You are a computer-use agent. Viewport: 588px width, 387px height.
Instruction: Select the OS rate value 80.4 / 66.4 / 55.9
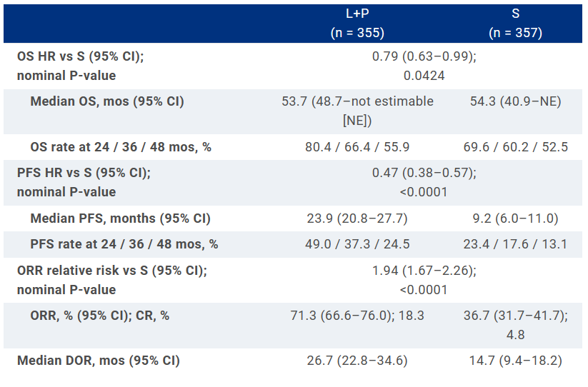point(357,147)
